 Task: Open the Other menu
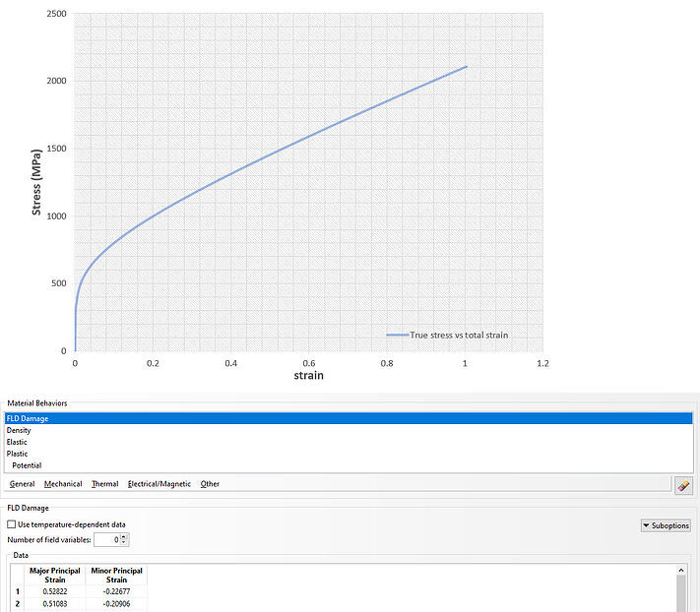[210, 483]
